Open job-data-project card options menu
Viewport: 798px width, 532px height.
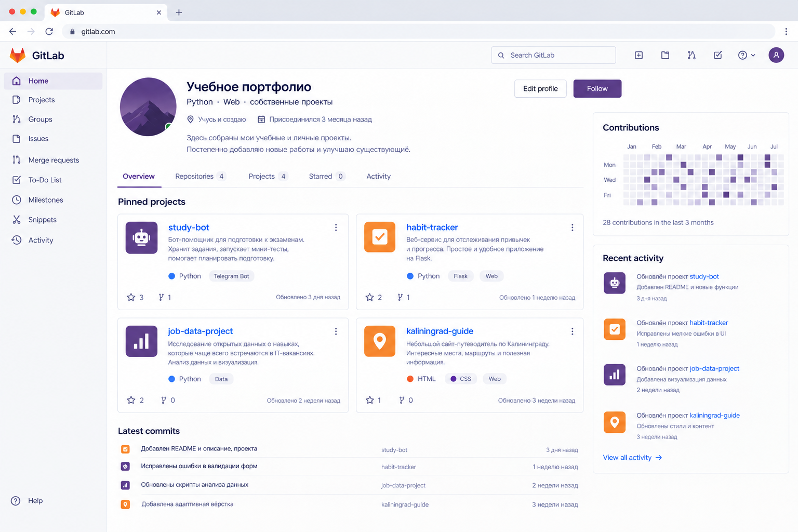coord(336,331)
